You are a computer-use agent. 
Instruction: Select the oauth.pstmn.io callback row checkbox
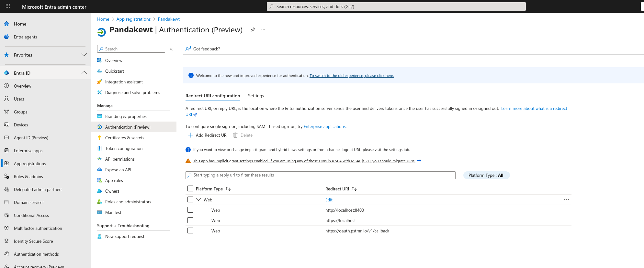tap(190, 231)
